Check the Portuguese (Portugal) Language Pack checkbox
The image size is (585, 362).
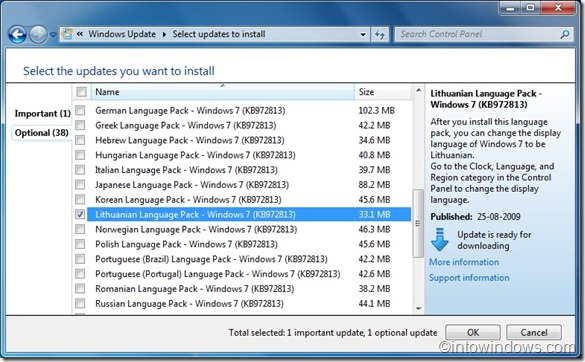(80, 274)
